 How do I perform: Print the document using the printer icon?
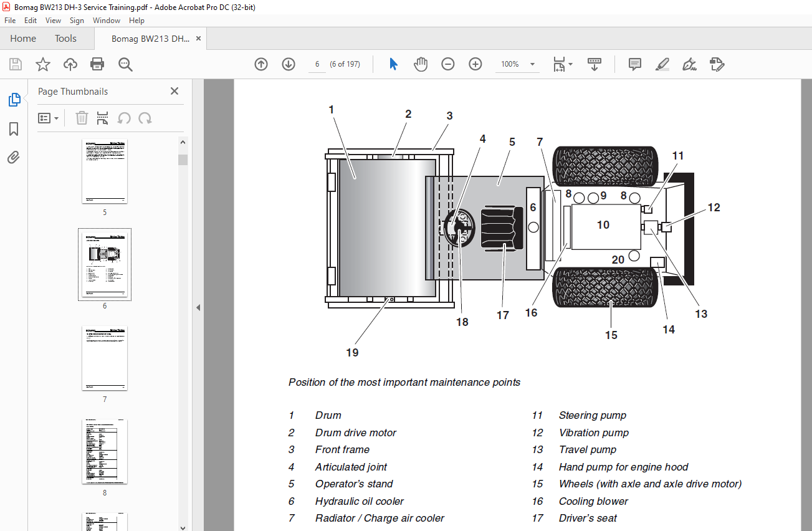click(97, 64)
